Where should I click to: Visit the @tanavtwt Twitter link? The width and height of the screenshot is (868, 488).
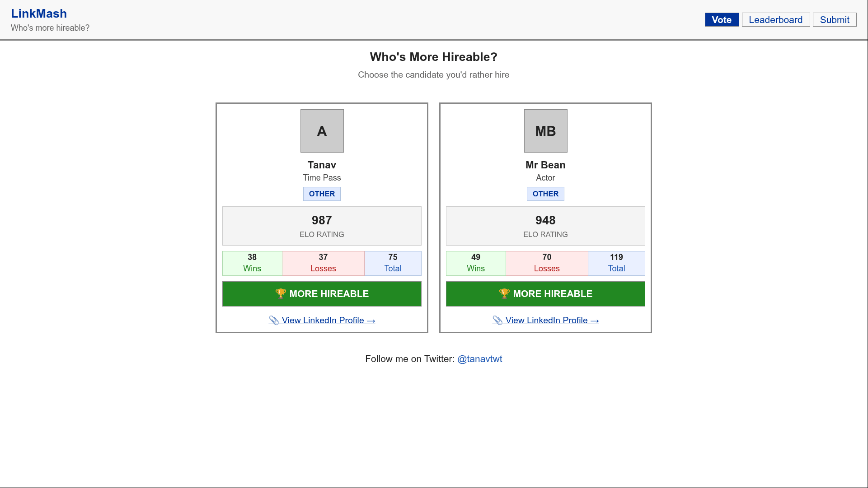pyautogui.click(x=479, y=359)
